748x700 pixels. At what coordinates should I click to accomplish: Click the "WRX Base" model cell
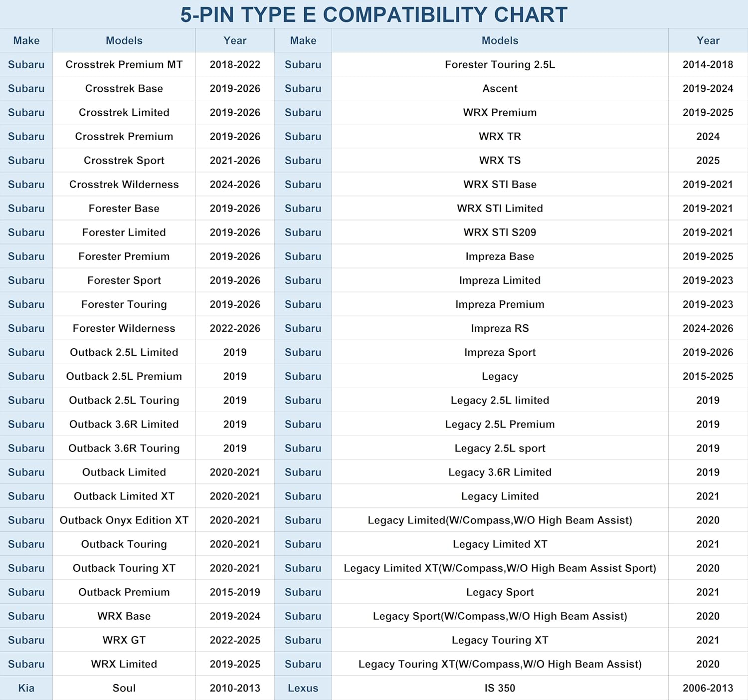124,616
